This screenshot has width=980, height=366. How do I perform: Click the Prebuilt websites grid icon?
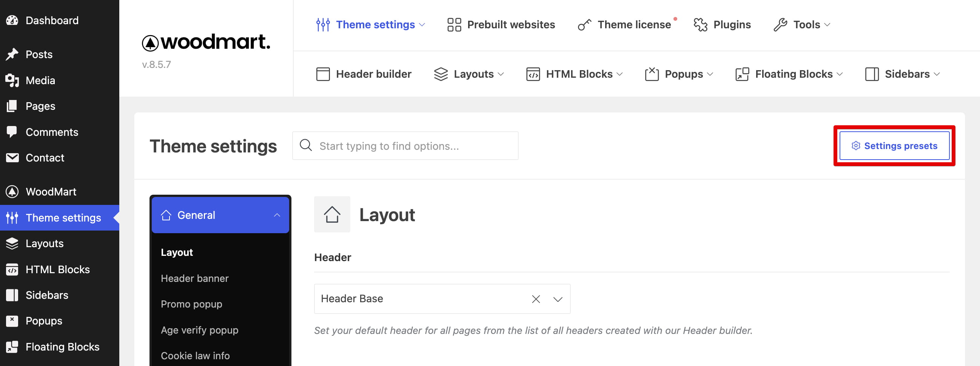(x=454, y=25)
